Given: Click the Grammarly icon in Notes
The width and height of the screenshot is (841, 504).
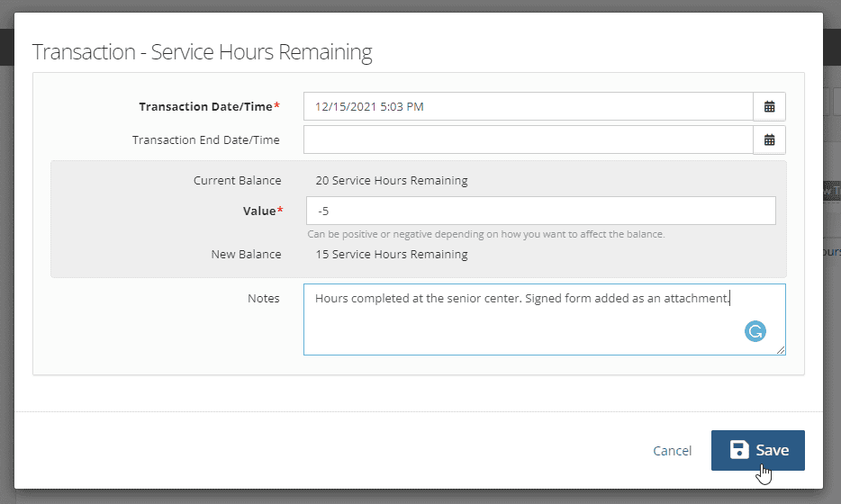Looking at the screenshot, I should click(755, 332).
